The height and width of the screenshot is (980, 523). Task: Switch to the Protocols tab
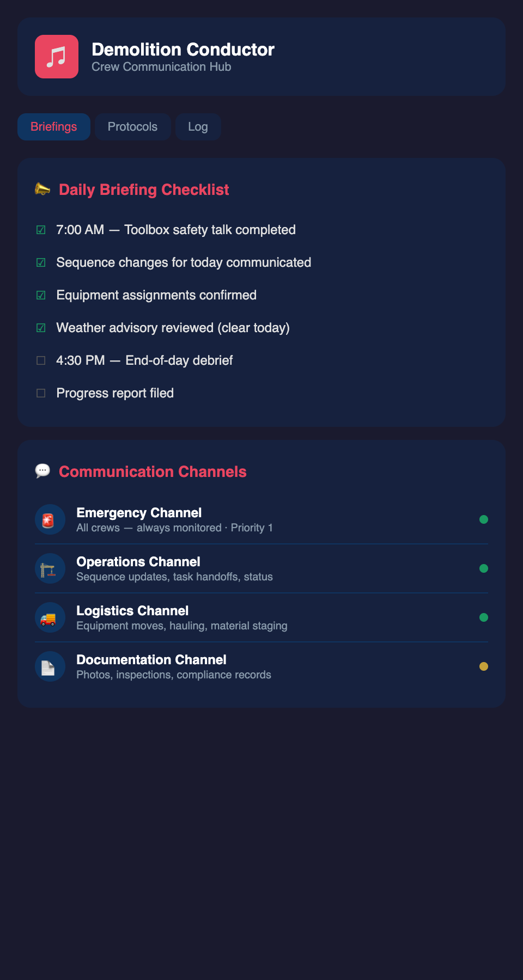(x=132, y=127)
